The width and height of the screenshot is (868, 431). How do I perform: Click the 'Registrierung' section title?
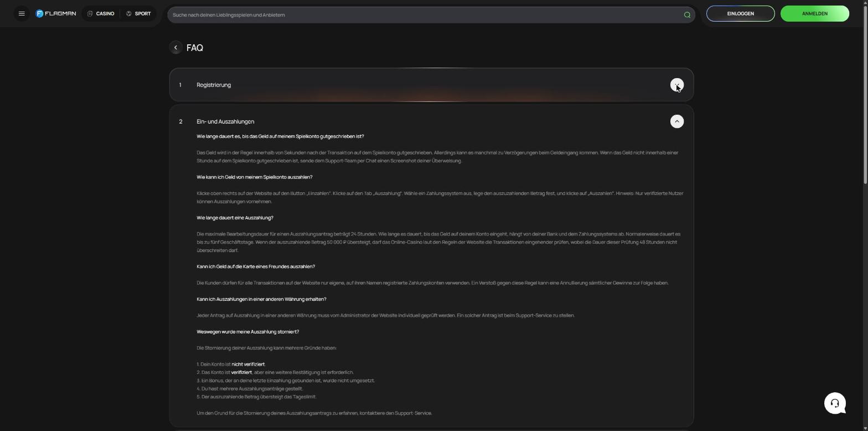tap(214, 85)
